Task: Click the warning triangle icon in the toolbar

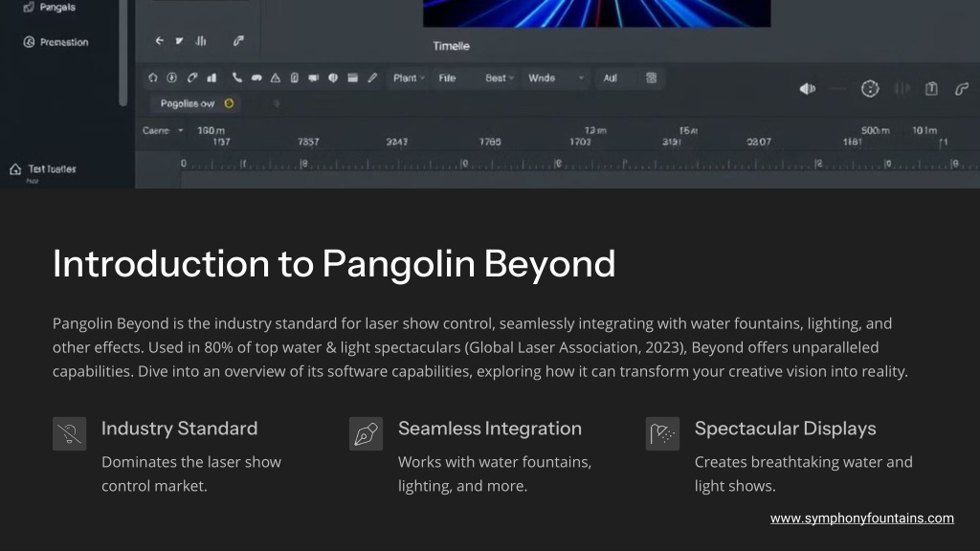Action: click(x=275, y=78)
